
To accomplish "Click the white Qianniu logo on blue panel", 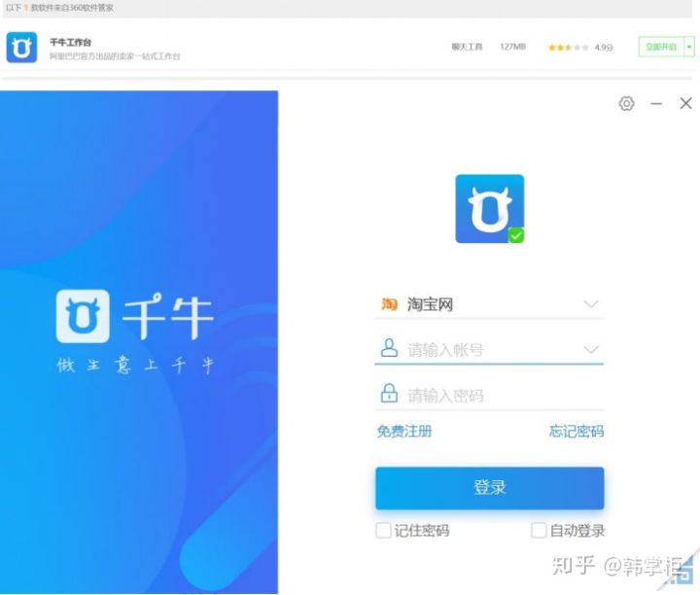I will tap(83, 316).
